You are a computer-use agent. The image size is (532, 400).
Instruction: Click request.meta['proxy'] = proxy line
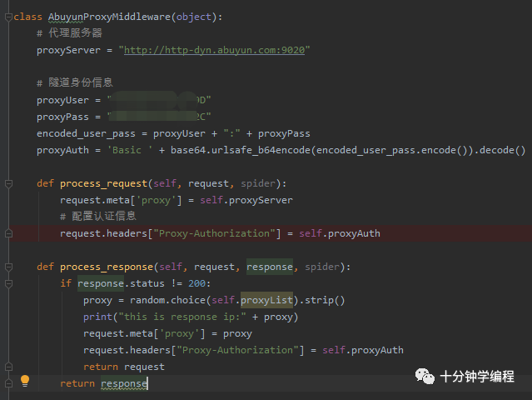pyautogui.click(x=167, y=333)
